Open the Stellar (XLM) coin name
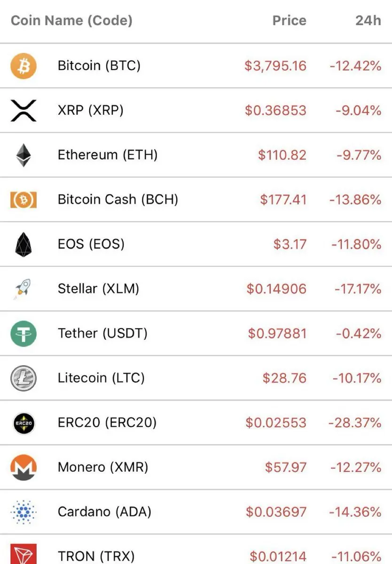The width and height of the screenshot is (392, 564). click(98, 289)
